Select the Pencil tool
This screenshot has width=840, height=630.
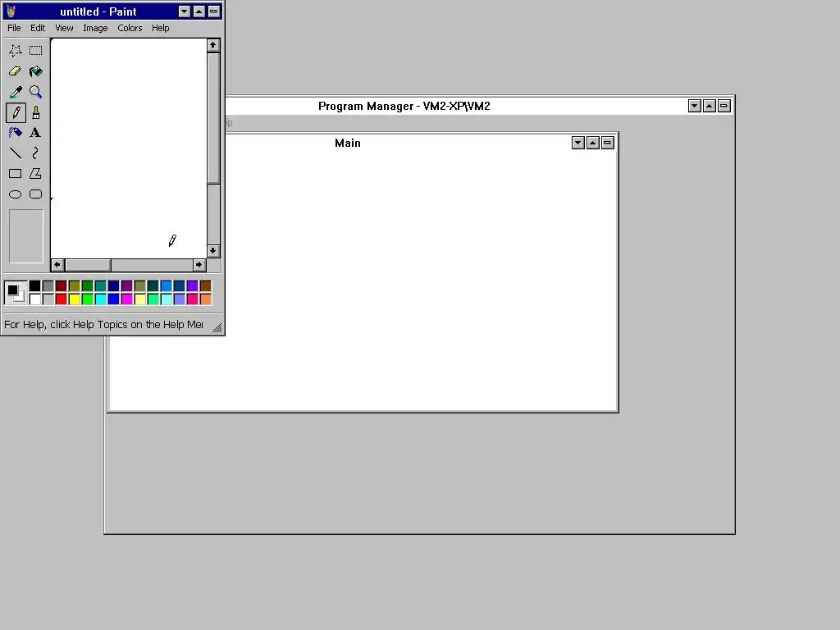(15, 112)
